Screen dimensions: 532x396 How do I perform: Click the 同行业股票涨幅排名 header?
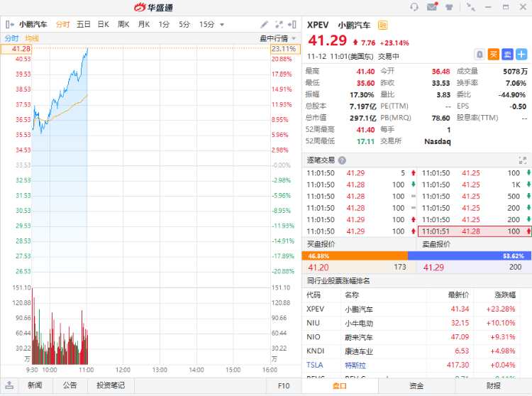coord(338,281)
